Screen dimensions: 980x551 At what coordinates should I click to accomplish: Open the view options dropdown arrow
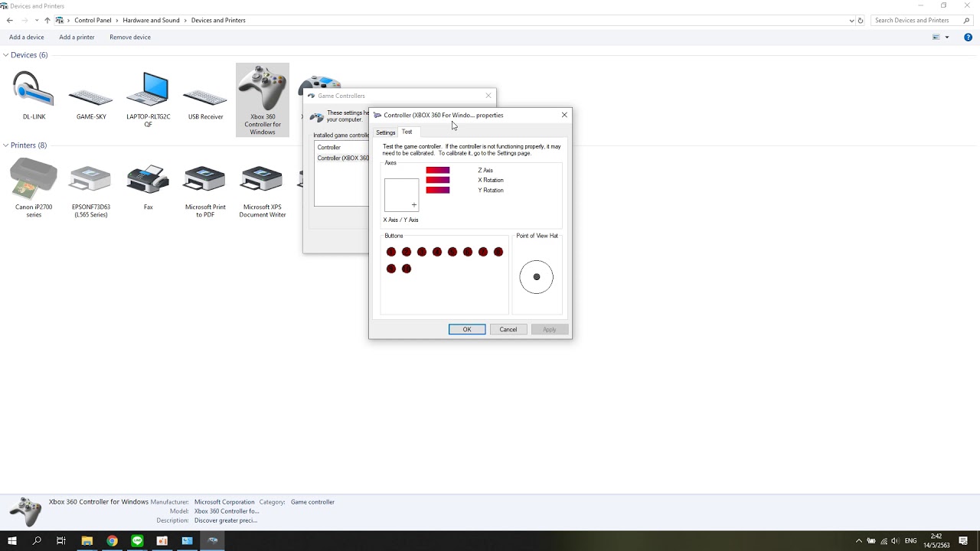click(947, 37)
